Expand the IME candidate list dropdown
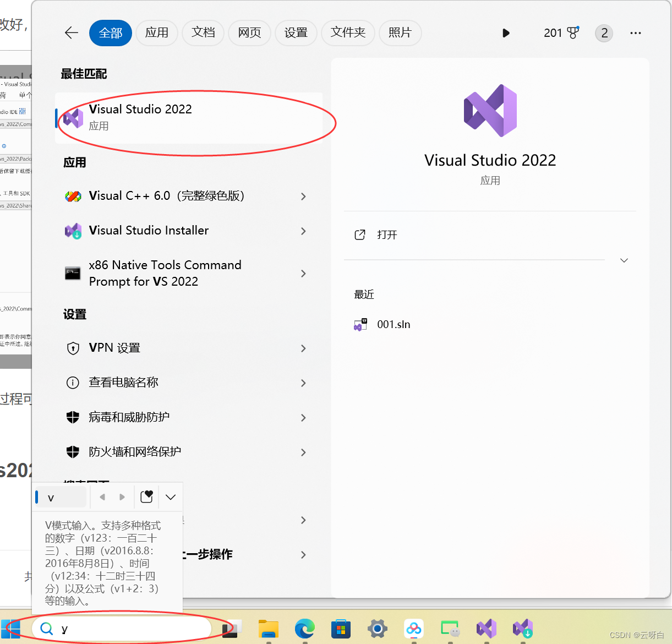This screenshot has width=672, height=644. (x=171, y=497)
